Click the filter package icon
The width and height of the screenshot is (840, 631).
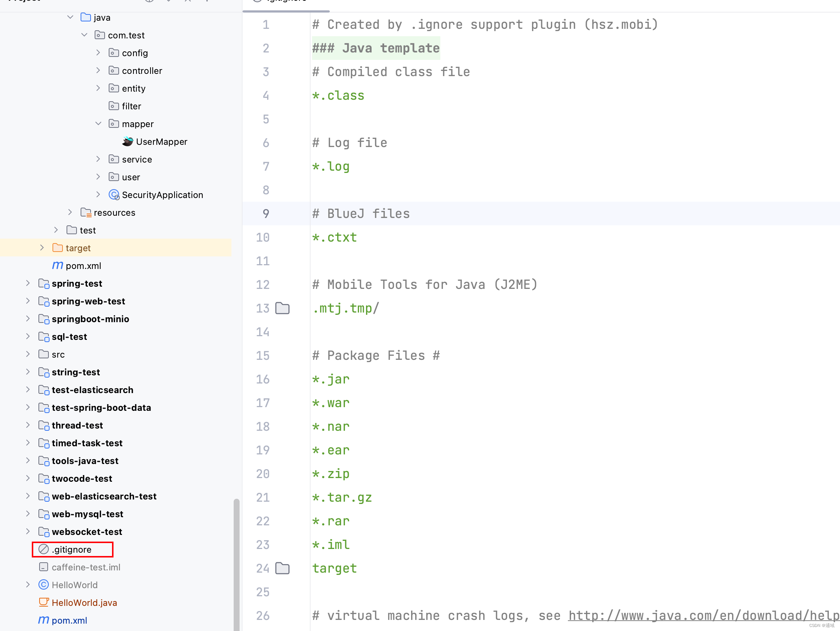(x=114, y=106)
